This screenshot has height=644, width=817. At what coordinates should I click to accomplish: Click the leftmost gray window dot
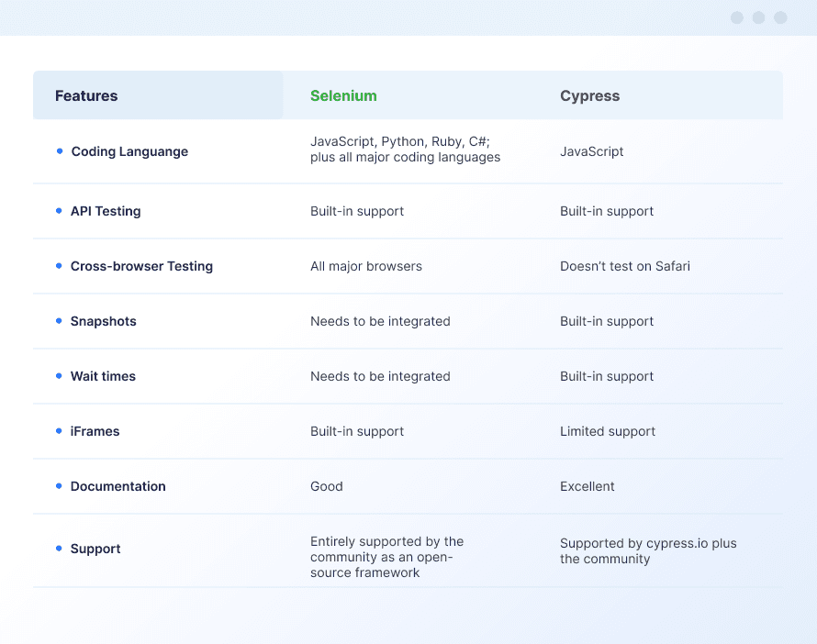pyautogui.click(x=737, y=17)
